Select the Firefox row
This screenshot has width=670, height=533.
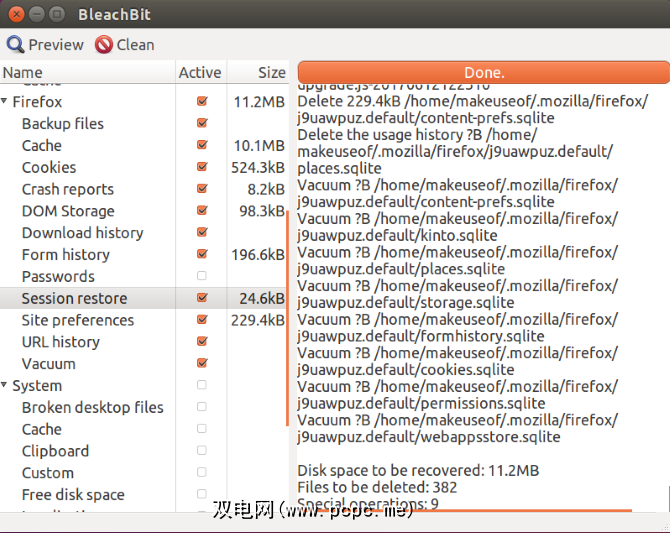[144, 102]
